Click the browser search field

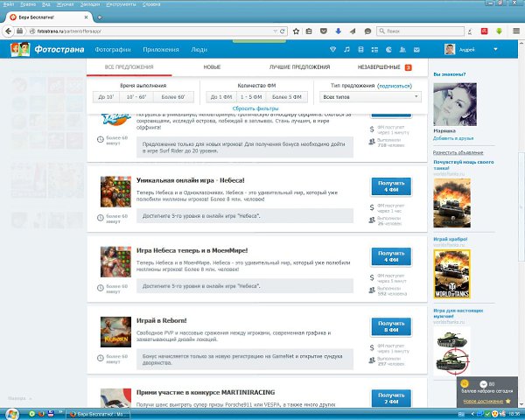click(x=420, y=31)
